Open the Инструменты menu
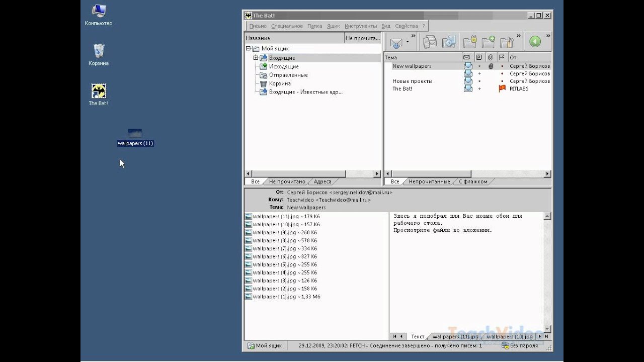This screenshot has width=644, height=362. [361, 26]
